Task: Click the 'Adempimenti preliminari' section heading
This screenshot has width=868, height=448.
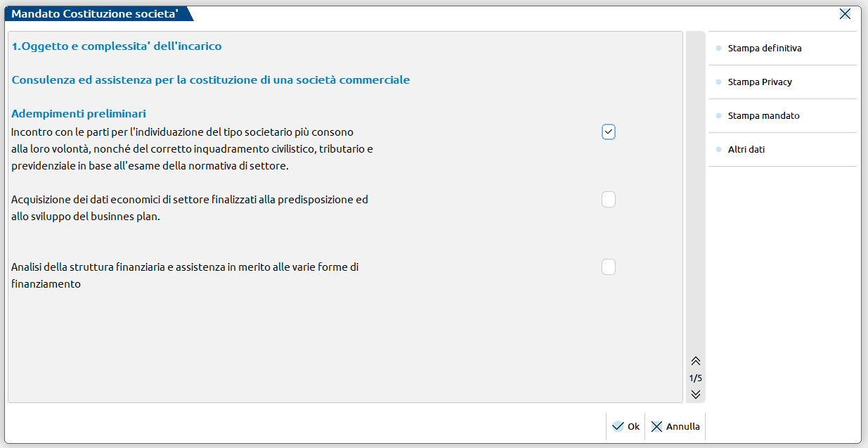Action: pos(79,113)
